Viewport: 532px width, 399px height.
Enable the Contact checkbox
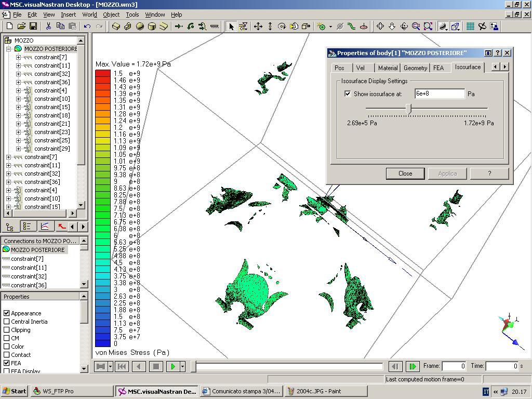[x=6, y=354]
